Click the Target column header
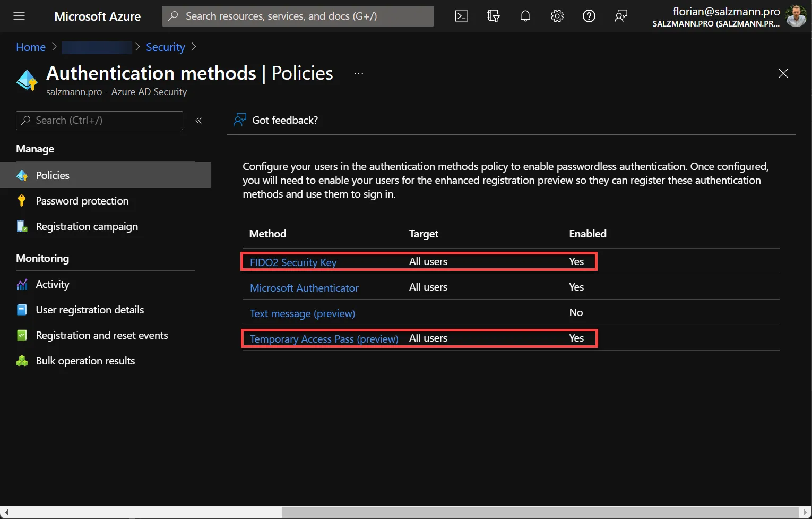812x519 pixels. click(x=424, y=234)
